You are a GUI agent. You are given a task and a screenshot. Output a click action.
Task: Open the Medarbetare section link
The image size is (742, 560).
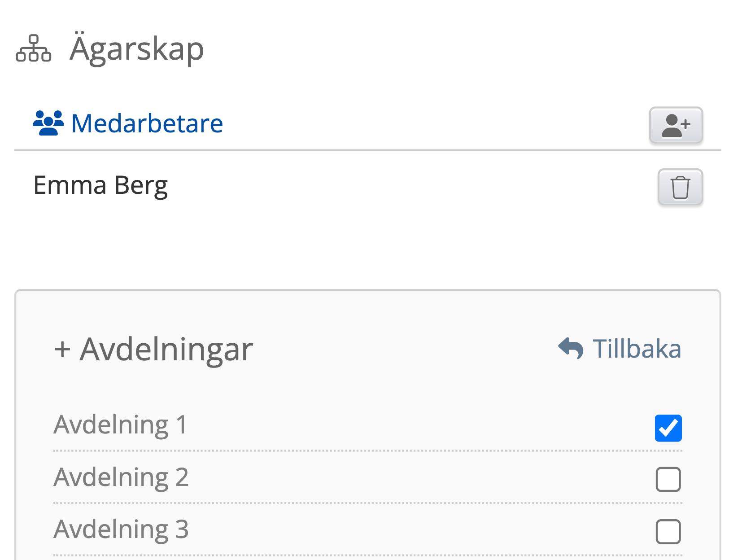pos(147,123)
